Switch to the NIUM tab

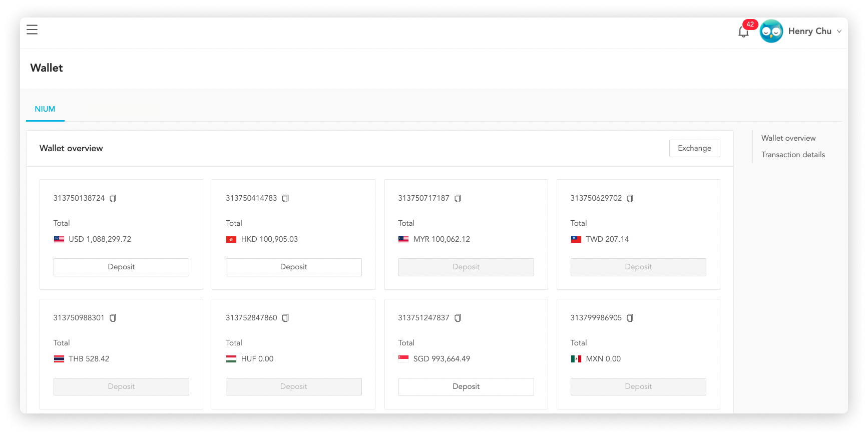click(45, 109)
